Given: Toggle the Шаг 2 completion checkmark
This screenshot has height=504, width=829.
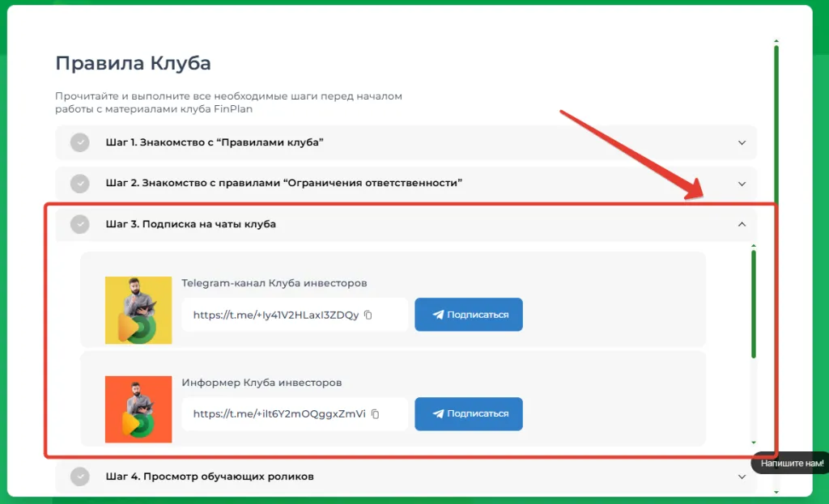Looking at the screenshot, I should 79,184.
